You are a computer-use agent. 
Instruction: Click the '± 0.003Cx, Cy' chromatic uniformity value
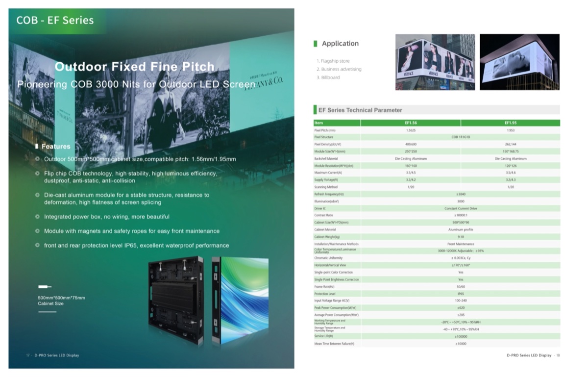tap(461, 258)
